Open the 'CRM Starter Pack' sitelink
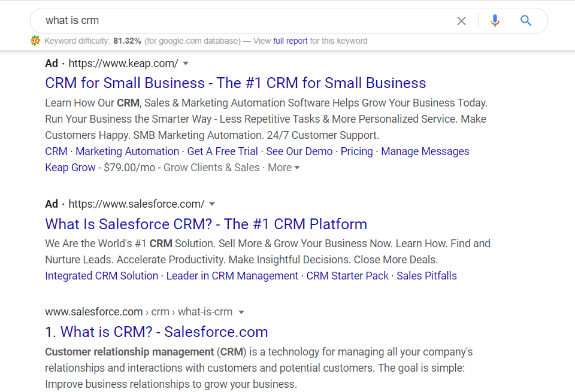Screen dimensions: 575x392 coord(347,276)
